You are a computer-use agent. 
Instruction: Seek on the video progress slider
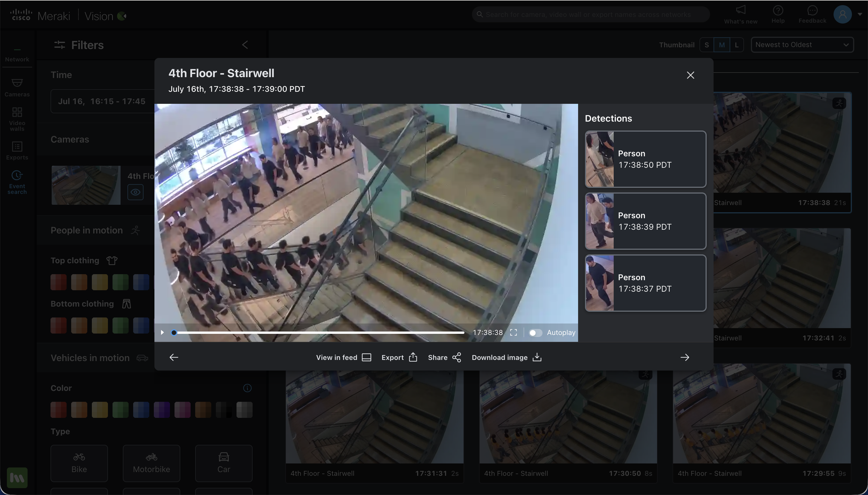(319, 332)
